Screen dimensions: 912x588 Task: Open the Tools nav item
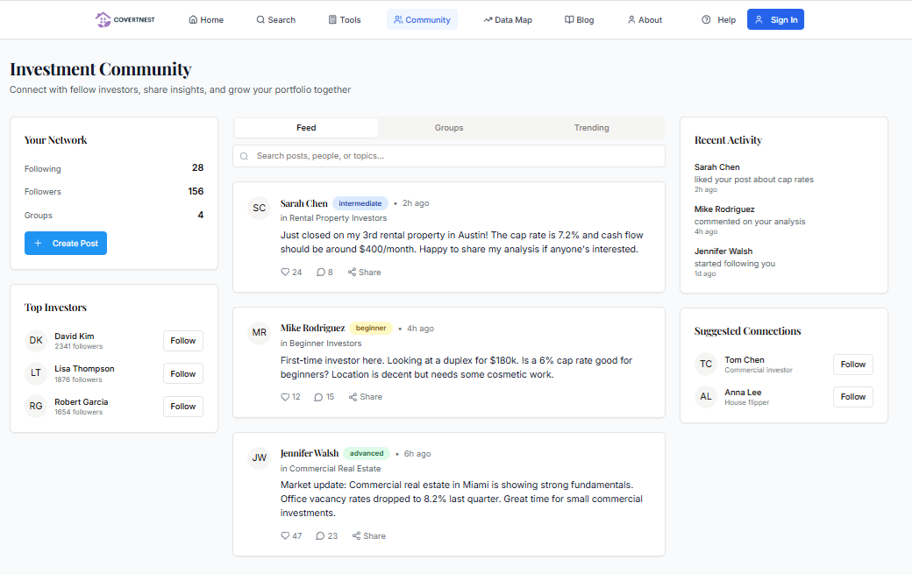tap(345, 20)
